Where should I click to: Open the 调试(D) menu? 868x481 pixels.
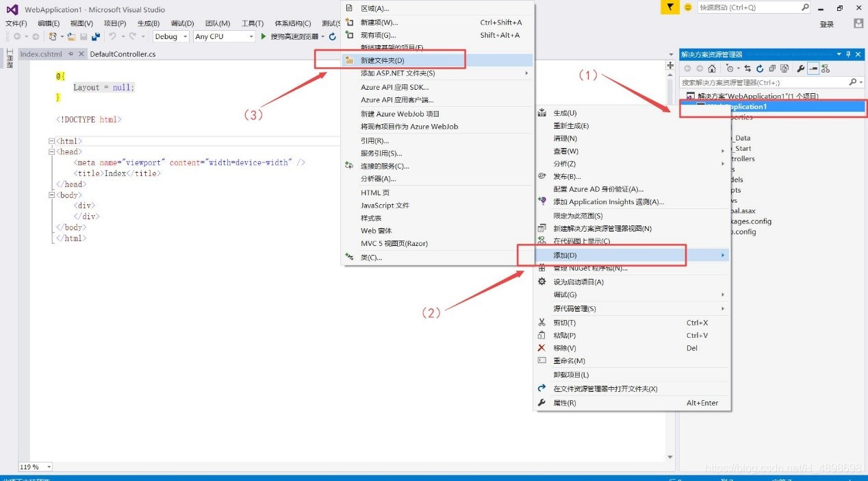(182, 23)
